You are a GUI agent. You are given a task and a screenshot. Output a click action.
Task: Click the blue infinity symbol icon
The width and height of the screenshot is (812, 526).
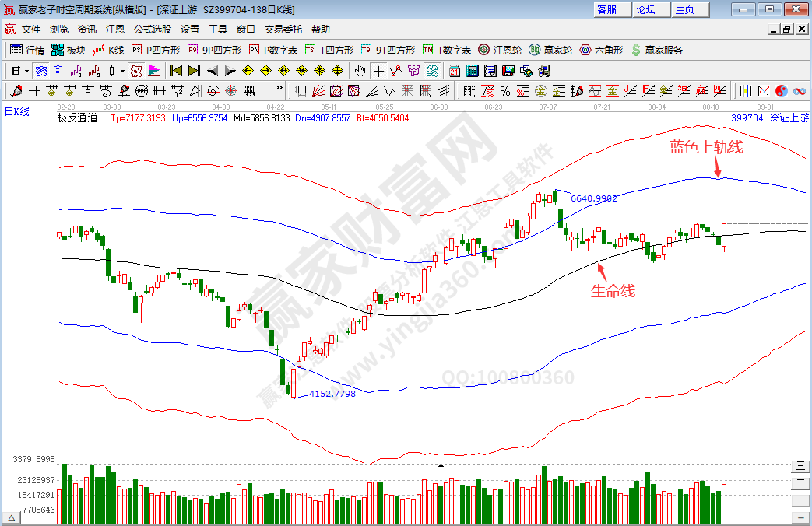(799, 91)
